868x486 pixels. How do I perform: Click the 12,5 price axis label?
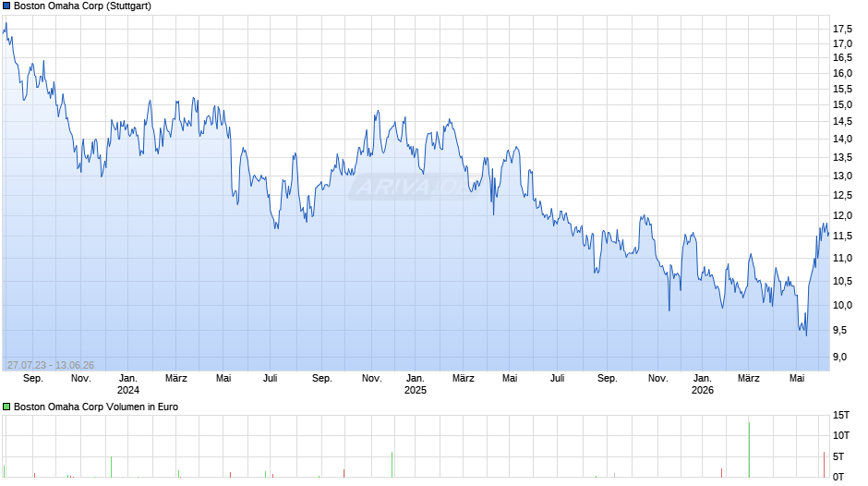pyautogui.click(x=842, y=195)
